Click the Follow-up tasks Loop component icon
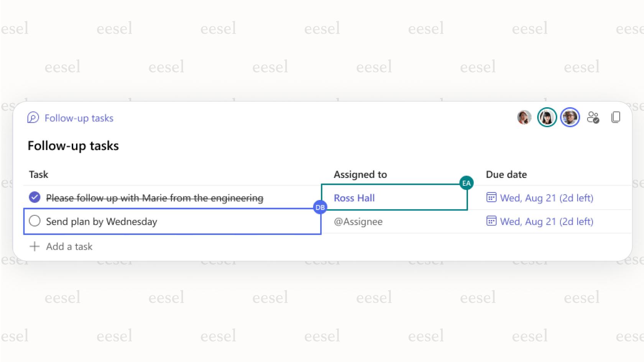Image resolution: width=644 pixels, height=362 pixels. [33, 118]
